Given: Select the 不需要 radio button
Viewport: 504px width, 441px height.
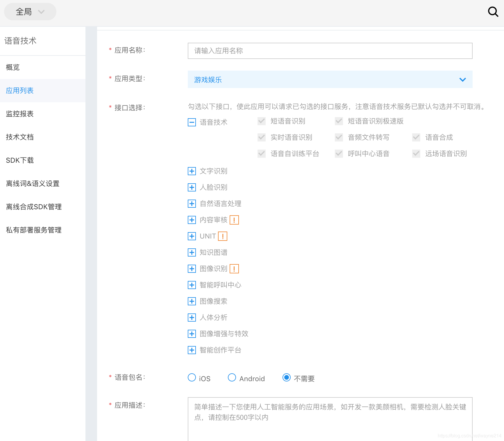Looking at the screenshot, I should 287,377.
